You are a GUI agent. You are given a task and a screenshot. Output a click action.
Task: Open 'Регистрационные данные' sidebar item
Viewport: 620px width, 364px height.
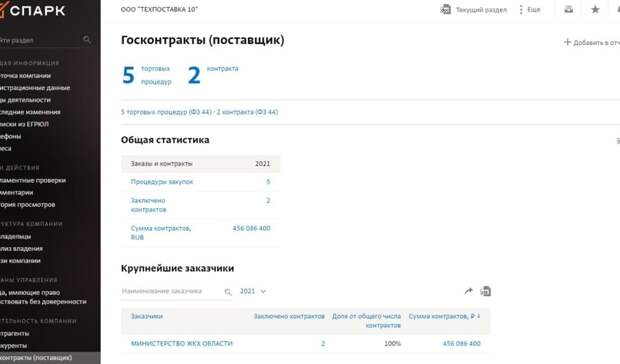click(35, 88)
